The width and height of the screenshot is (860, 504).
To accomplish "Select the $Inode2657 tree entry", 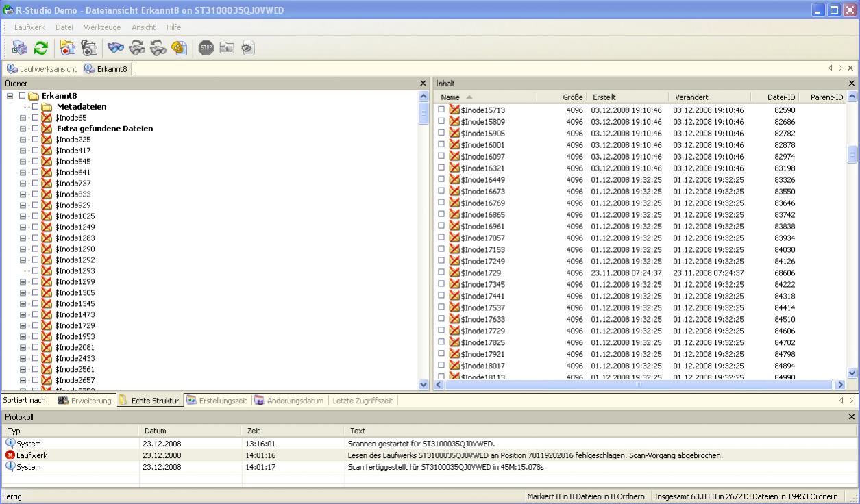I will (75, 381).
